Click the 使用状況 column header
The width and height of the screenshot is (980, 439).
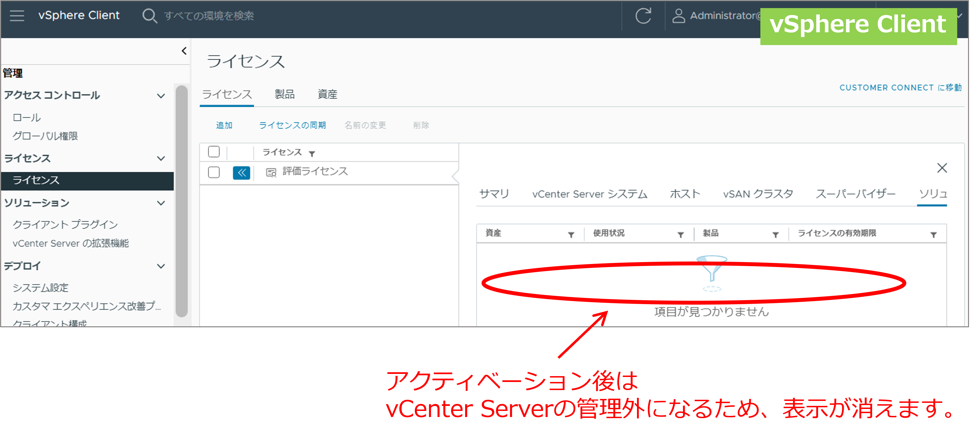[x=609, y=233]
